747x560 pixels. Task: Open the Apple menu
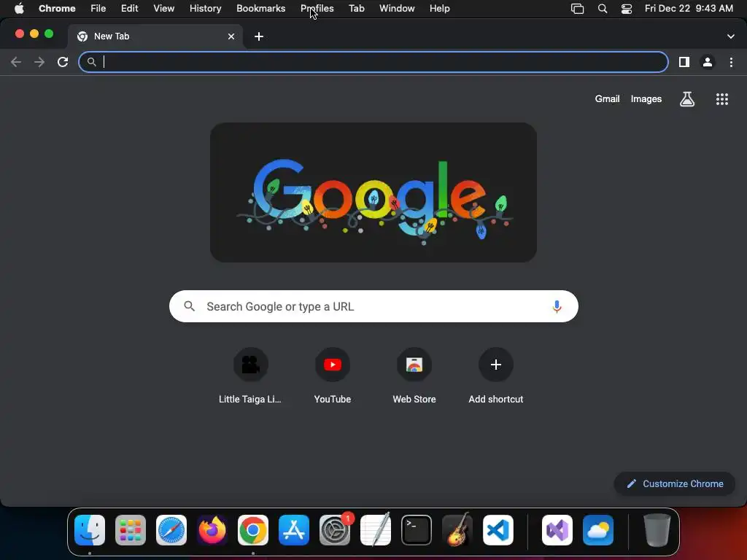(x=19, y=9)
